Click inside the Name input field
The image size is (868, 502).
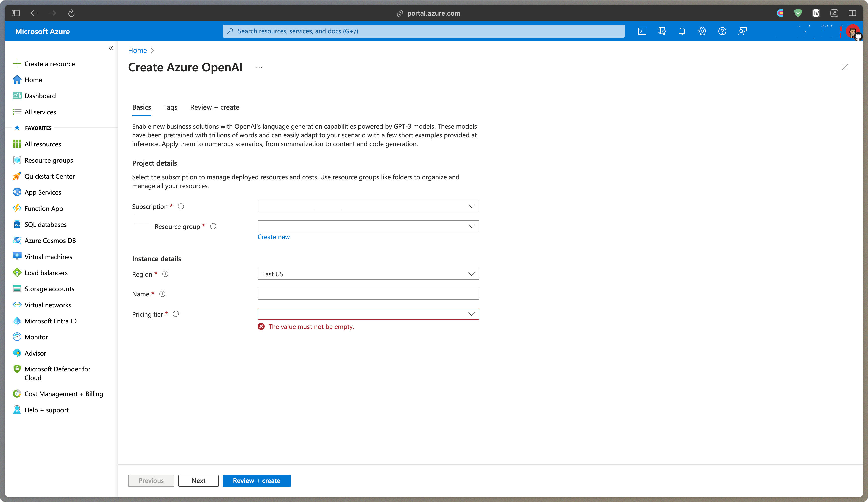pyautogui.click(x=368, y=294)
